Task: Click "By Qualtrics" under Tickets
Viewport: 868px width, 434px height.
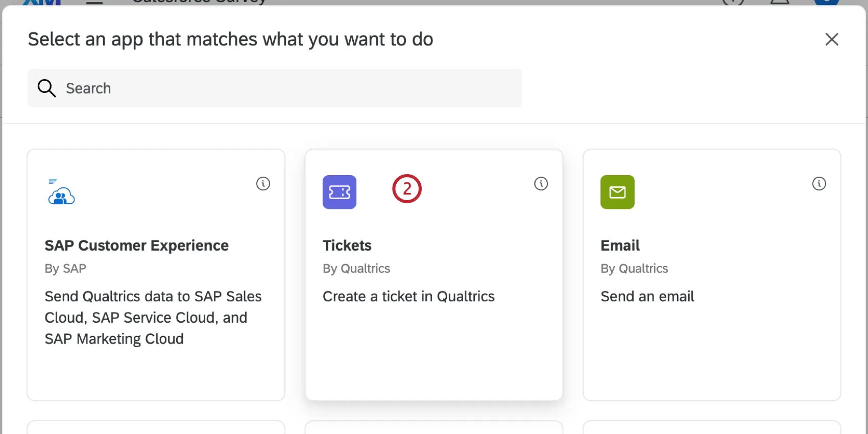Action: coord(356,269)
